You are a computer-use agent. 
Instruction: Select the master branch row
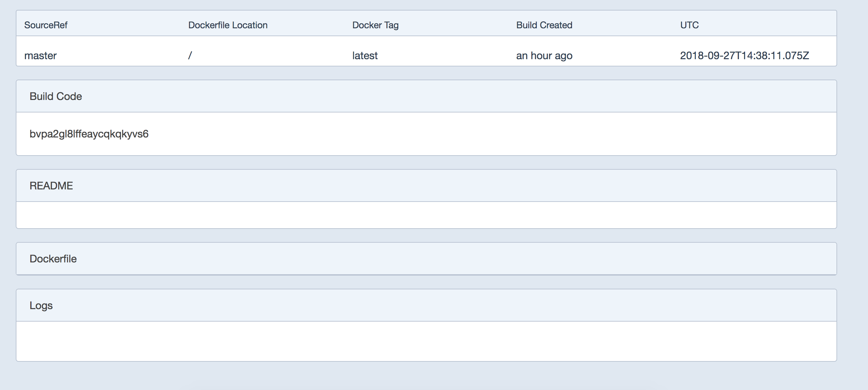40,55
